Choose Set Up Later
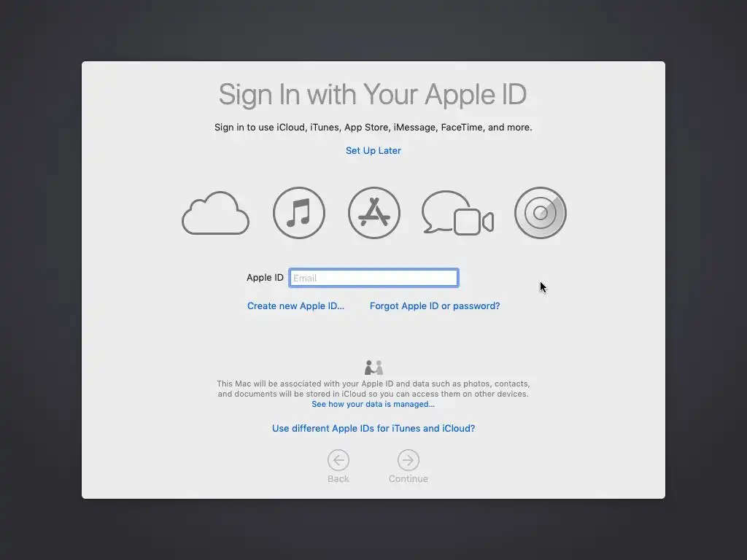 (373, 150)
